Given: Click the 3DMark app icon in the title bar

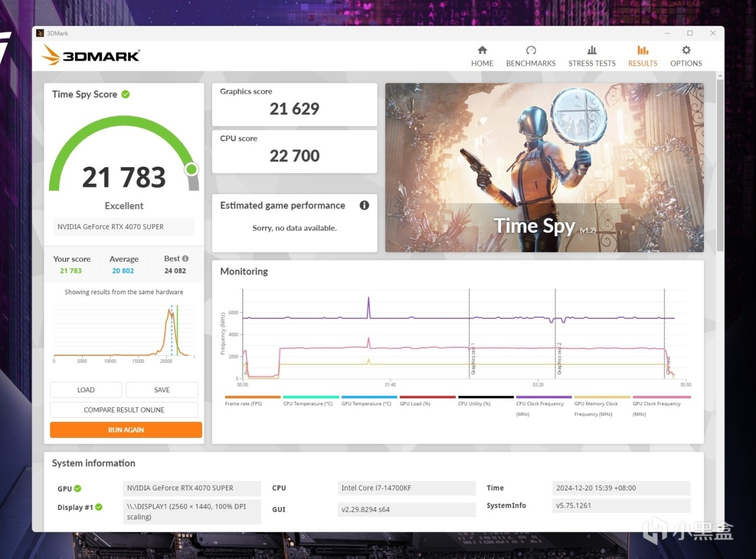Looking at the screenshot, I should [x=40, y=33].
